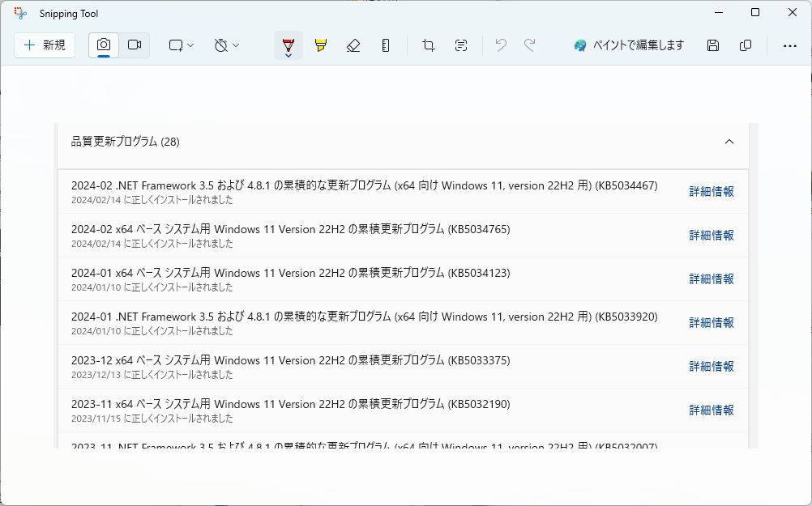Collapse the 品質更新プログラム section chevron
The image size is (812, 506).
tap(729, 142)
